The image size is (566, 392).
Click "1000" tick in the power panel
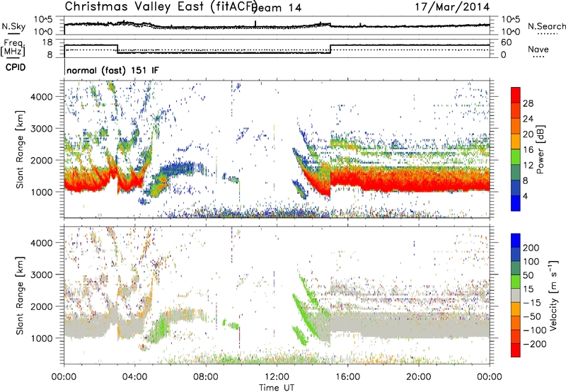42,192
